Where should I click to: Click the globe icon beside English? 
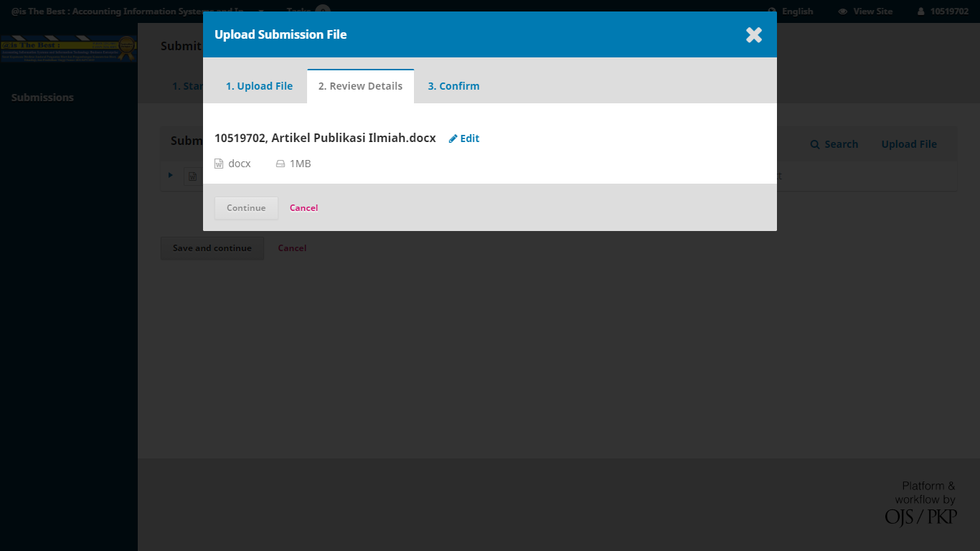[773, 11]
